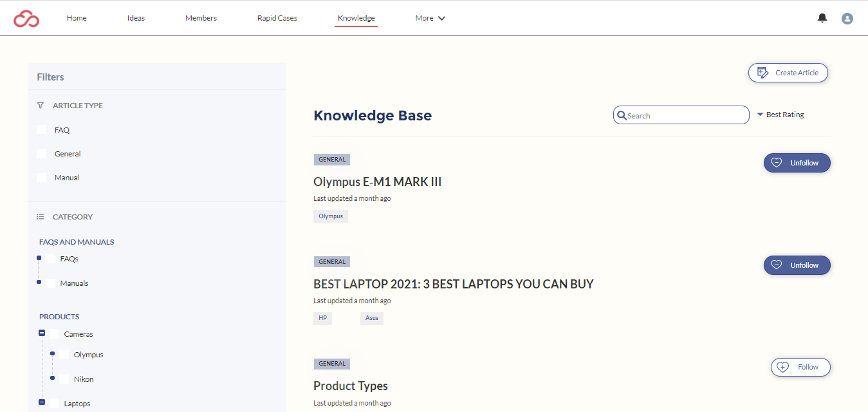Go to the Home tab
868x412 pixels.
pyautogui.click(x=77, y=18)
